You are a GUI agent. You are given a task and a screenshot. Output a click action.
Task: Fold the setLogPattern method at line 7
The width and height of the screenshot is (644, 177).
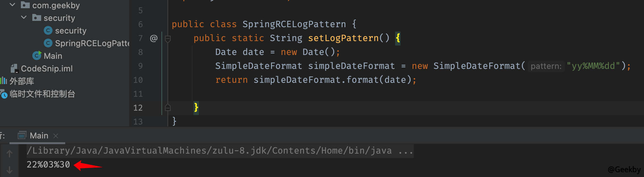click(x=168, y=39)
